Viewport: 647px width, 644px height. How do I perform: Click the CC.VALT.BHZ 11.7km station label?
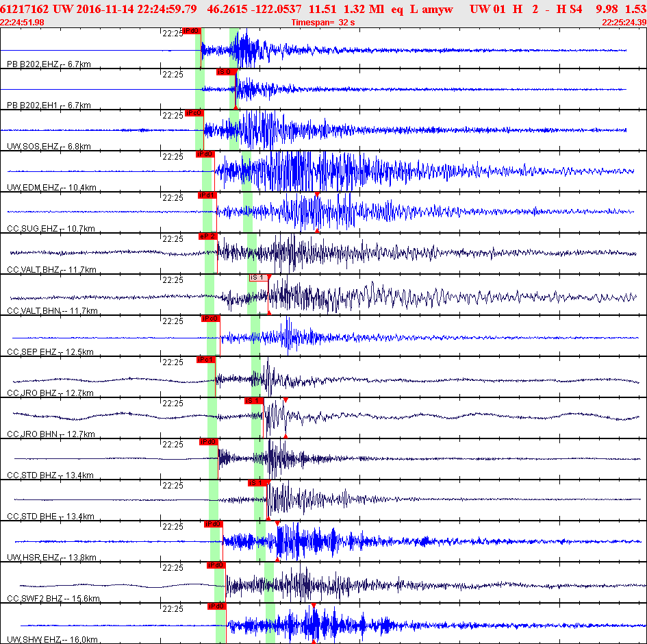[x=51, y=270]
